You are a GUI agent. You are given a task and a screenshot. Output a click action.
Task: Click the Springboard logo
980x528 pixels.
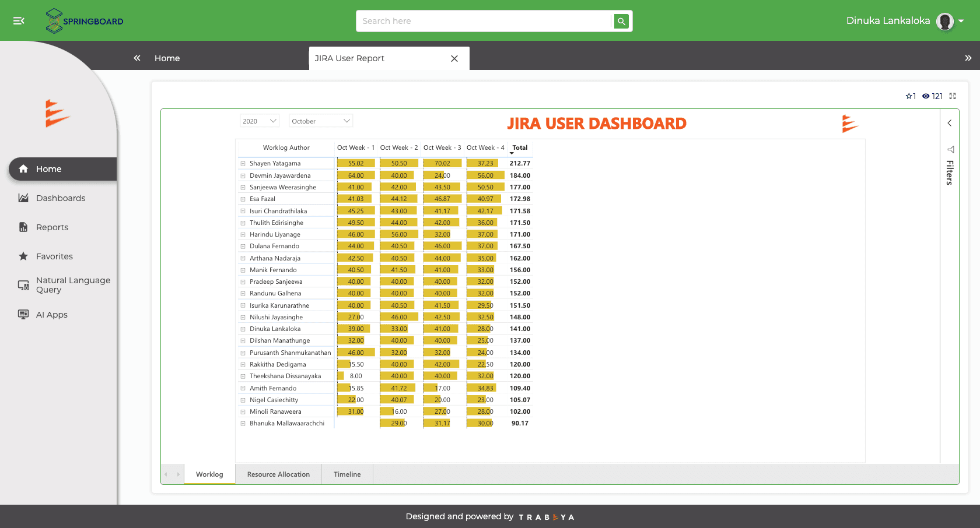point(85,21)
